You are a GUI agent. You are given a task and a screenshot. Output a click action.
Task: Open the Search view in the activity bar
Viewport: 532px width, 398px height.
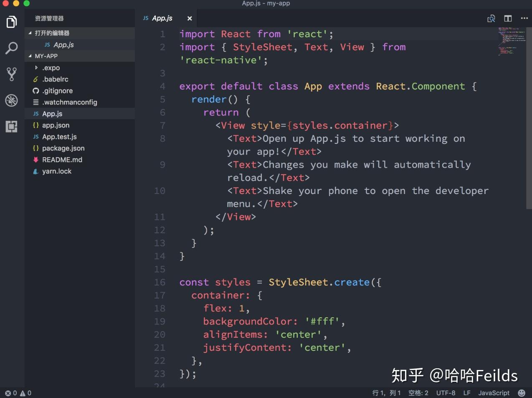[x=11, y=48]
